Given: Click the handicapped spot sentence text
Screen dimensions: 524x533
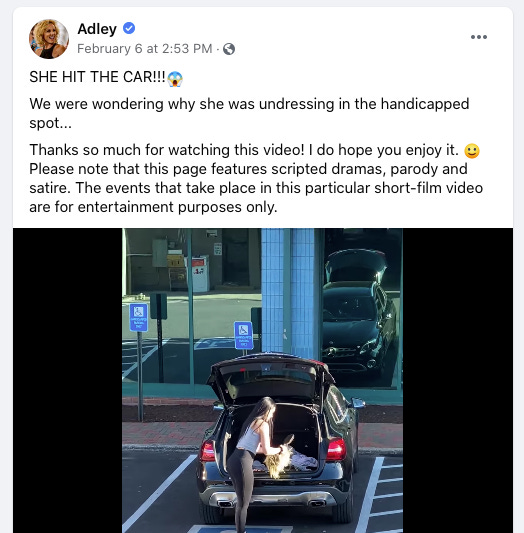Looking at the screenshot, I should [249, 113].
